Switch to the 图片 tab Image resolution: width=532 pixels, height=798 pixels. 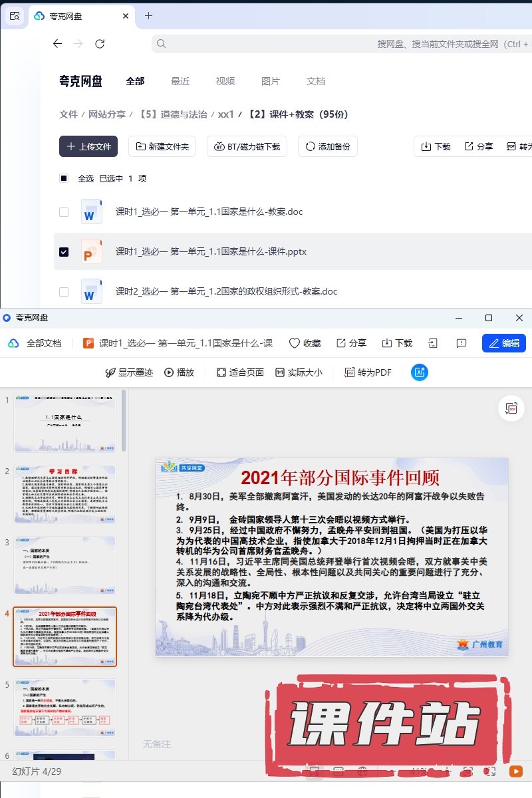(x=271, y=81)
